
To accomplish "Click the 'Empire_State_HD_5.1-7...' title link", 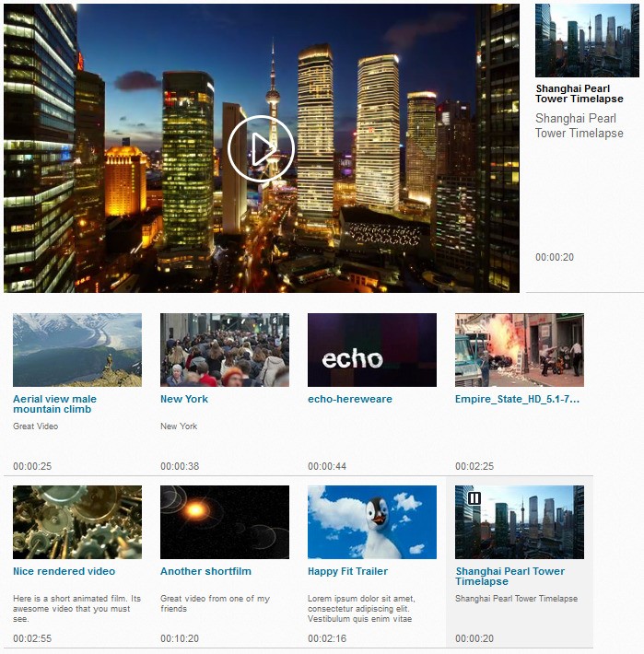I will click(518, 399).
